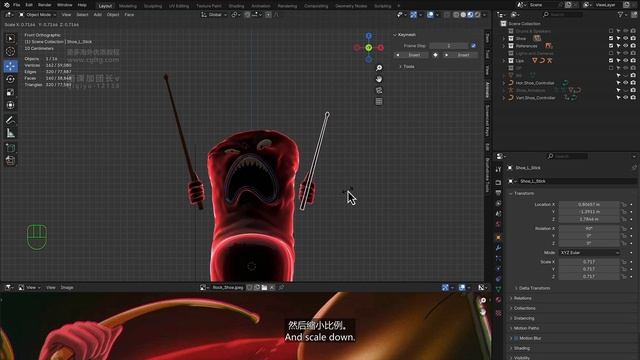The image size is (640, 360).
Task: Open the Object Mode dropdown
Action: 38,15
